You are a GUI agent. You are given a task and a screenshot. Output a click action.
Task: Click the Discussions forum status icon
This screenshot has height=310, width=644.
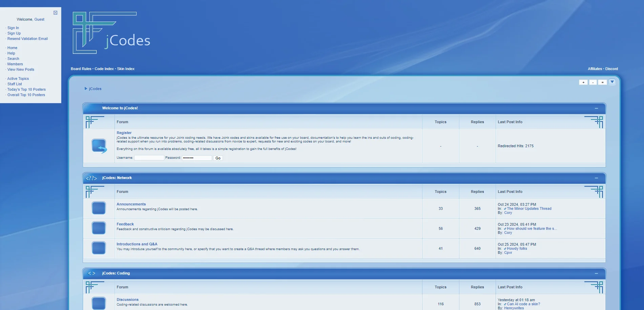point(99,303)
